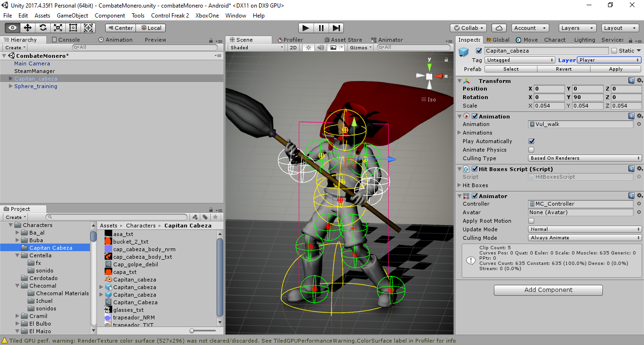The width and height of the screenshot is (644, 345).
Task: Open the Layer dropdown showing Player
Action: pos(609,60)
